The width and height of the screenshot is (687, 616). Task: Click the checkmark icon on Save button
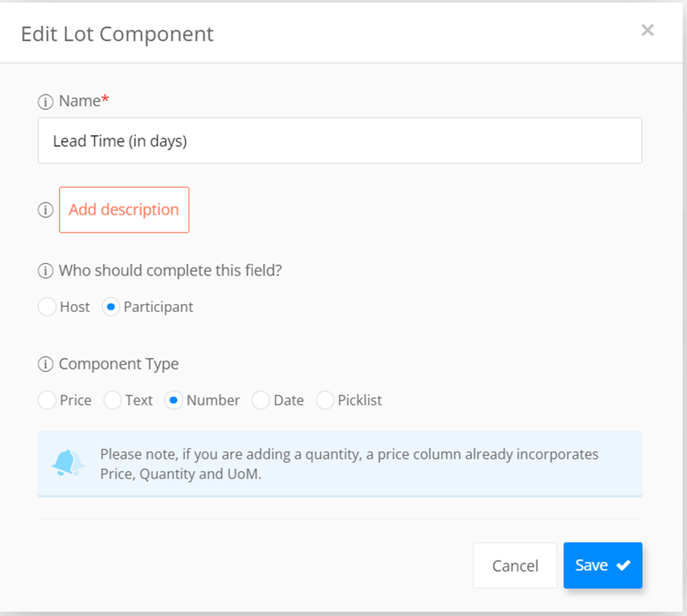coord(623,566)
